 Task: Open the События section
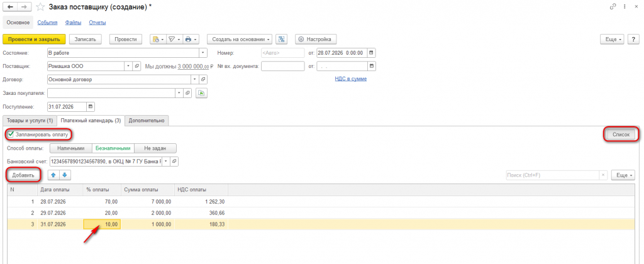(47, 23)
